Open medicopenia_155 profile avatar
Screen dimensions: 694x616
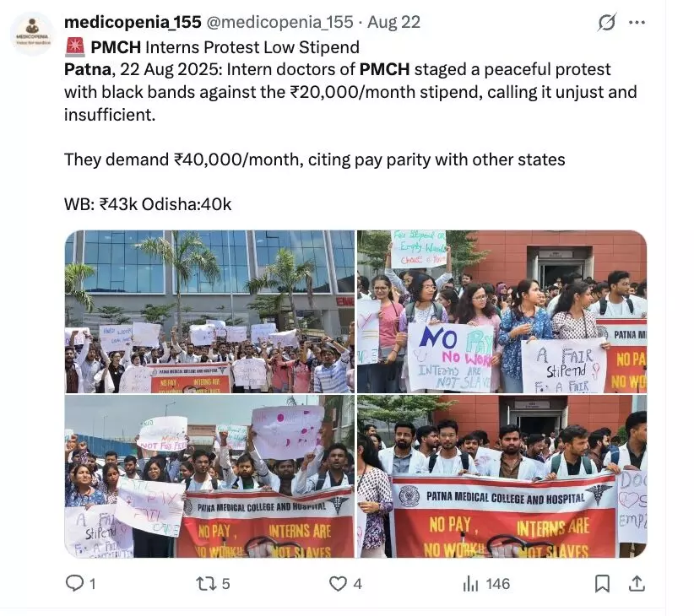[x=32, y=34]
